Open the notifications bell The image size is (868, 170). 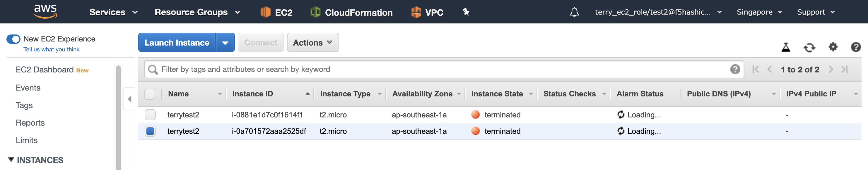point(574,12)
